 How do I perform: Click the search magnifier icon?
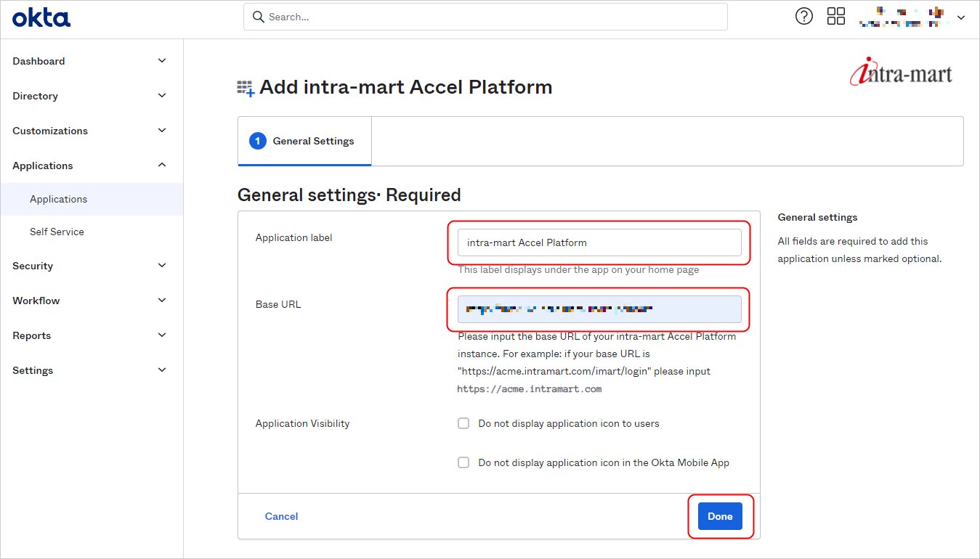(258, 17)
